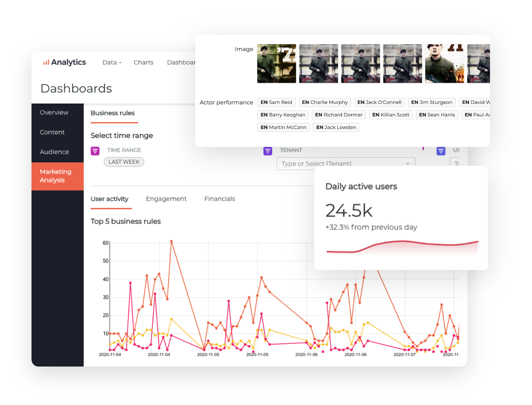Switch to the Financials tab
Viewport: 532px width, 405px height.
pyautogui.click(x=219, y=199)
